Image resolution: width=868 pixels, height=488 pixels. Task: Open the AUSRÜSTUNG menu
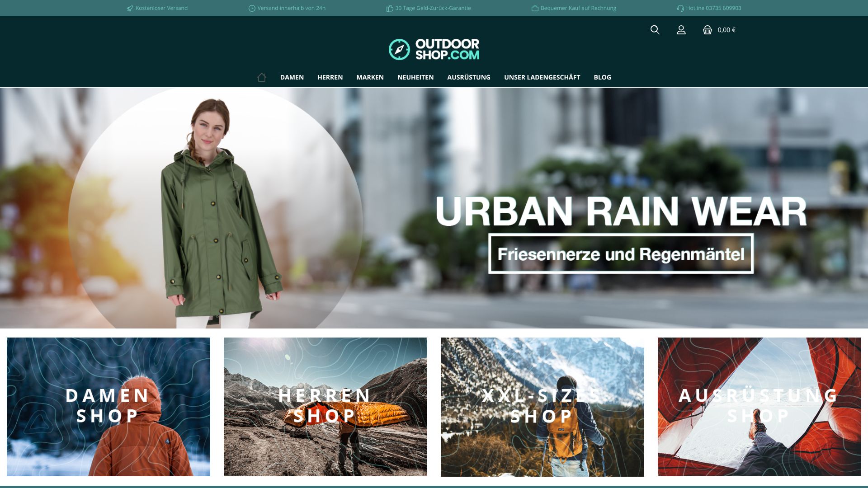468,77
